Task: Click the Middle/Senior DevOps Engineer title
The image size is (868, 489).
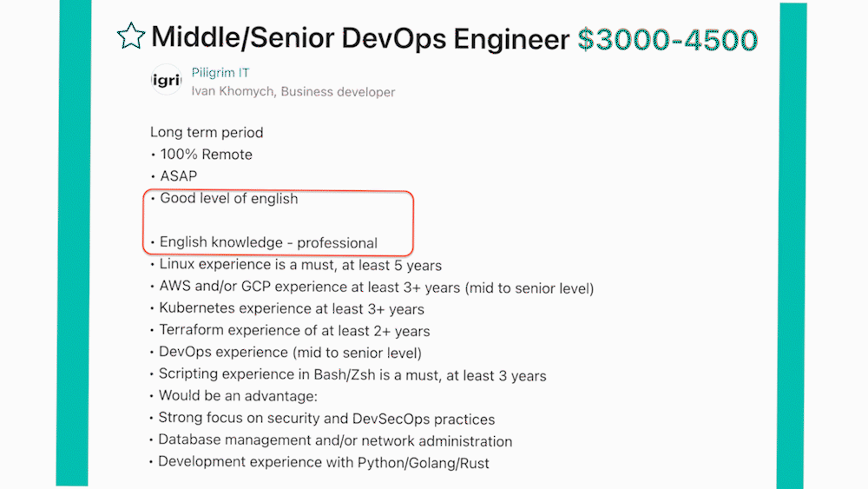Action: point(360,39)
